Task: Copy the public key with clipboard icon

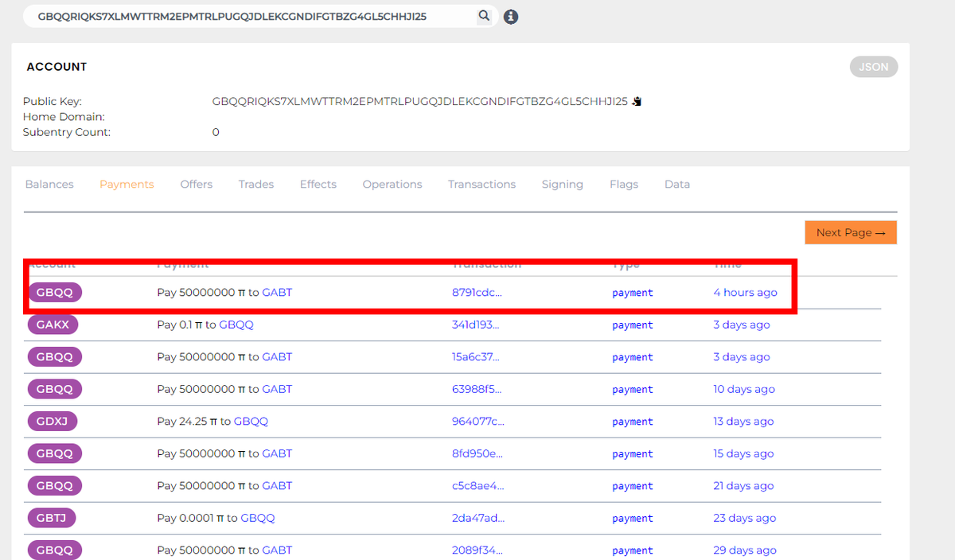Action: pyautogui.click(x=637, y=102)
